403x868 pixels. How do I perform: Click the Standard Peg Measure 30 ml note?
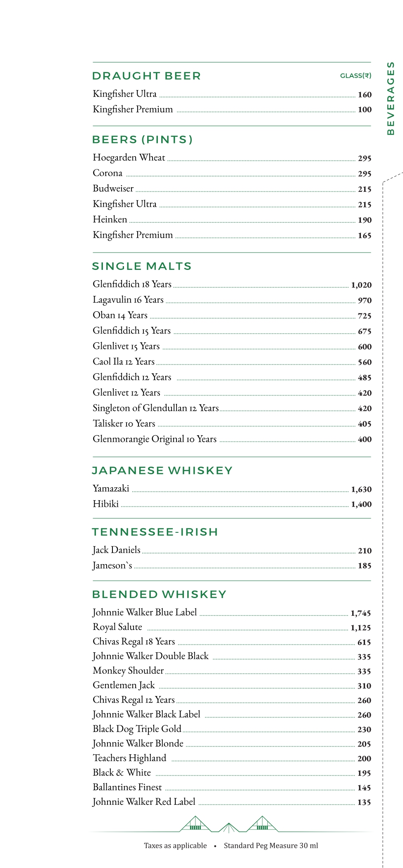click(x=271, y=846)
